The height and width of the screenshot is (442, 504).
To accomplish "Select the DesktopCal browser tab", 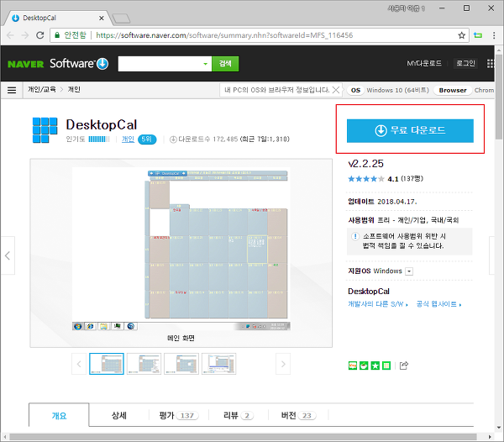I will (x=56, y=18).
